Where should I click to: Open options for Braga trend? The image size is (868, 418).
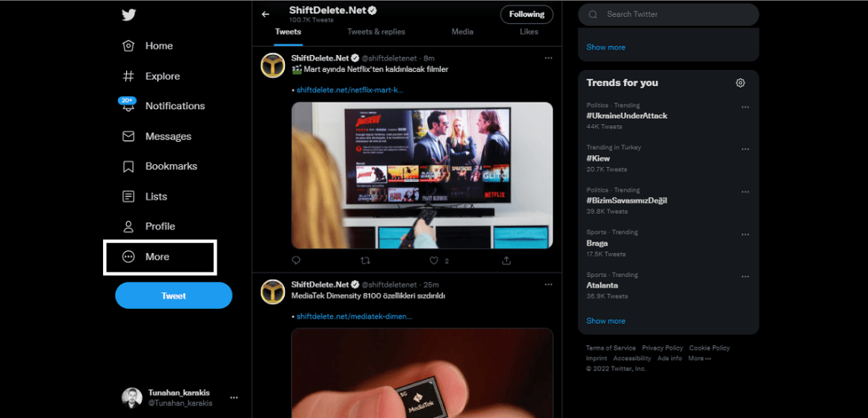[745, 234]
